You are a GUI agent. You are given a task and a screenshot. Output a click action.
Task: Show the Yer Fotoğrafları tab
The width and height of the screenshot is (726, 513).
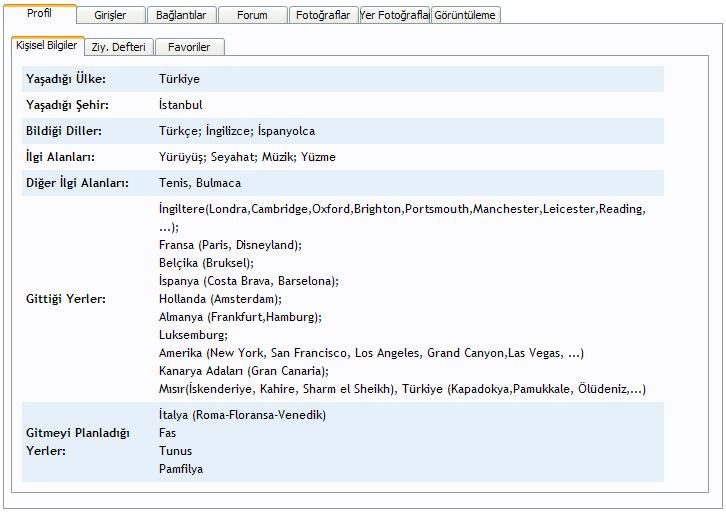394,15
